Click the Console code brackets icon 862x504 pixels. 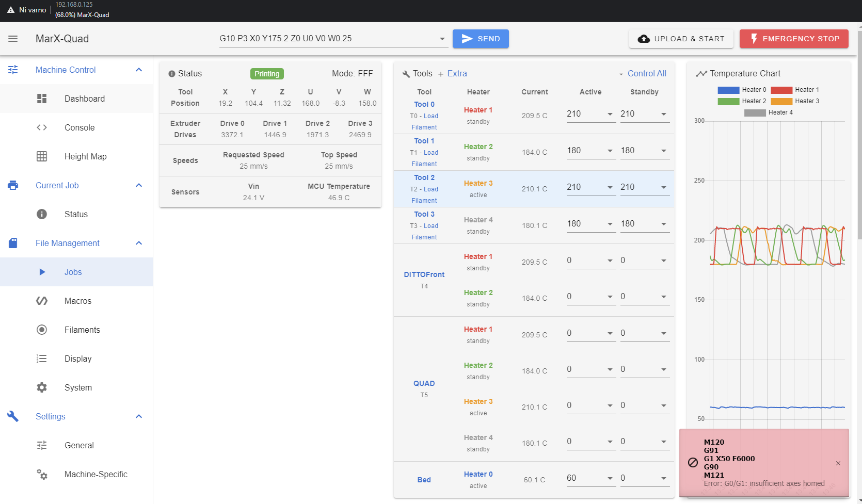pos(42,127)
